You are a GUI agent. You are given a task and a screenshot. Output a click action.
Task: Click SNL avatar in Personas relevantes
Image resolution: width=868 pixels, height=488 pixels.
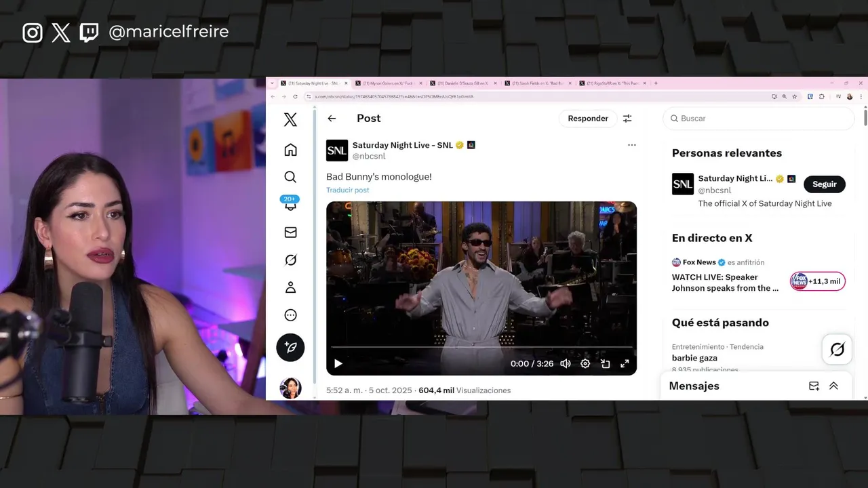point(683,184)
